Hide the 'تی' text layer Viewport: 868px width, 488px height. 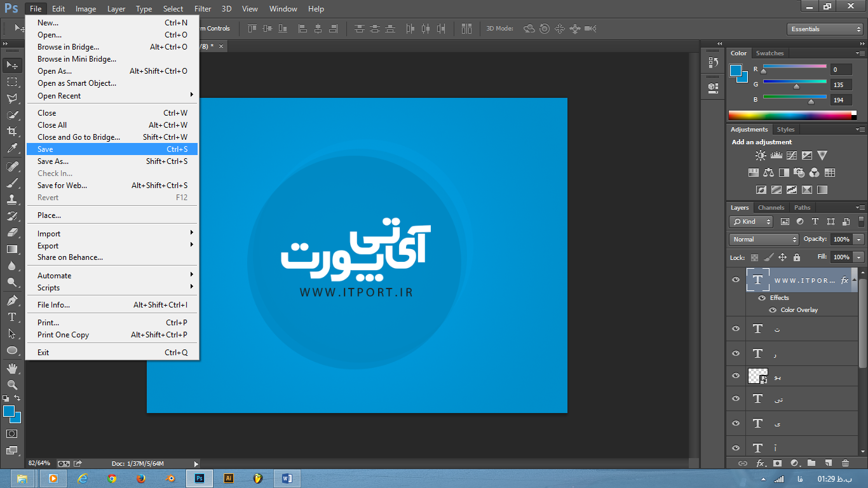pos(736,398)
